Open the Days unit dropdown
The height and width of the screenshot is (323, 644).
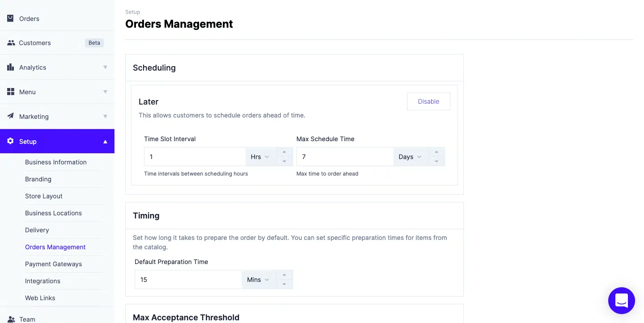tap(410, 157)
